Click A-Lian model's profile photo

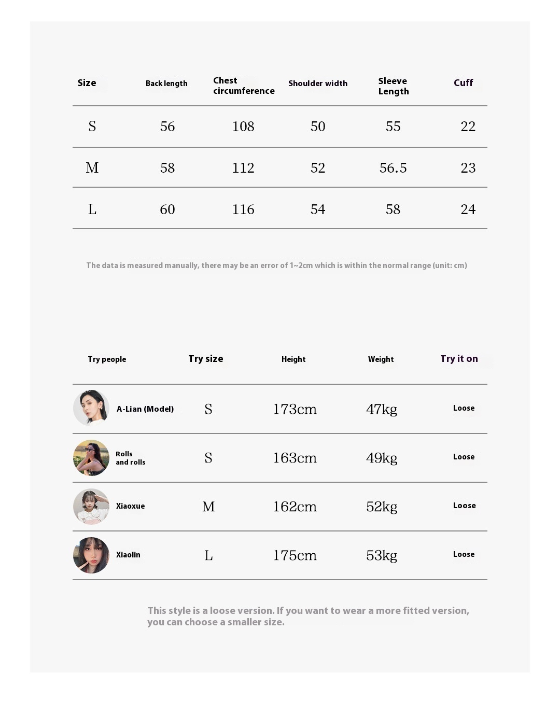point(91,408)
